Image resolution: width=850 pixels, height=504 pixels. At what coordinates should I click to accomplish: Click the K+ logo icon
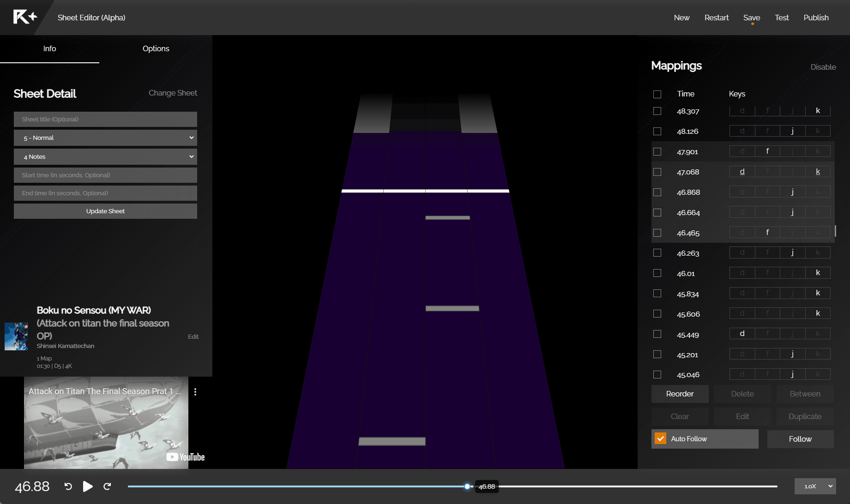pos(25,17)
